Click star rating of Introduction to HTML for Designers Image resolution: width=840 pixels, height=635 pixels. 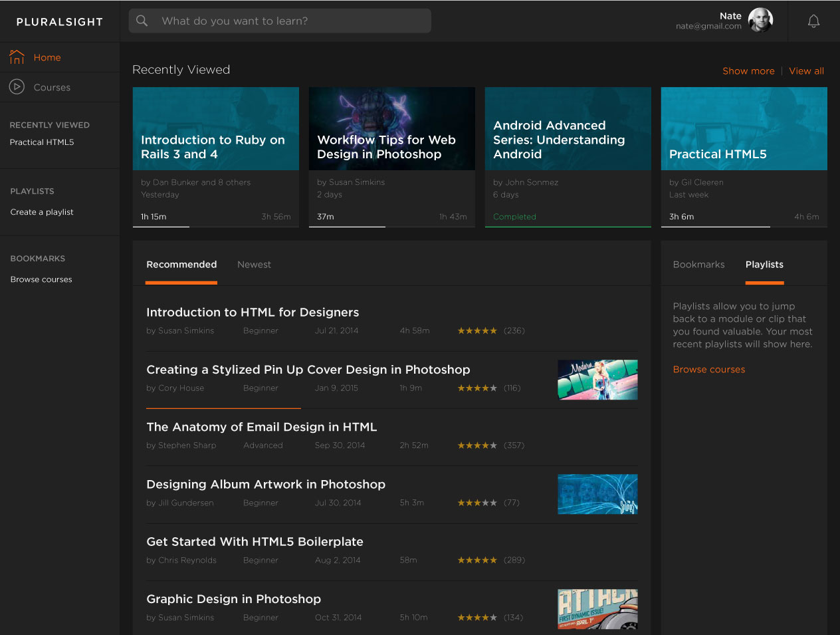pyautogui.click(x=477, y=330)
